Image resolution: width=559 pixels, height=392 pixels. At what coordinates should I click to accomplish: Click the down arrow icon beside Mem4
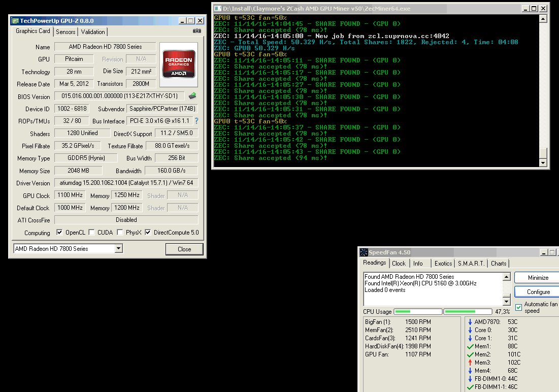coord(470,371)
